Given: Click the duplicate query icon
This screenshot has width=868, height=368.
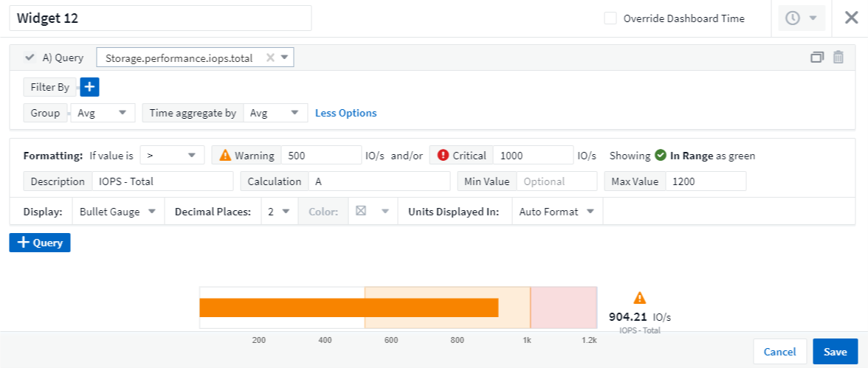Looking at the screenshot, I should click(x=817, y=58).
